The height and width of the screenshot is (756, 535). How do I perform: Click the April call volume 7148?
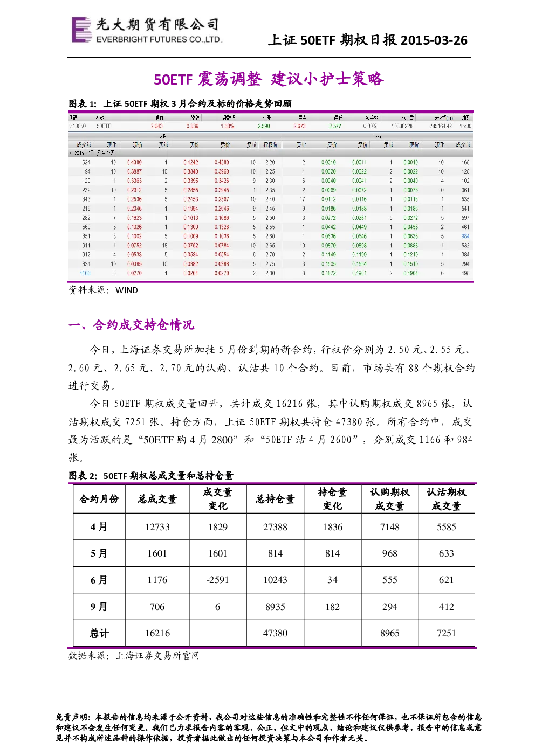pyautogui.click(x=390, y=527)
